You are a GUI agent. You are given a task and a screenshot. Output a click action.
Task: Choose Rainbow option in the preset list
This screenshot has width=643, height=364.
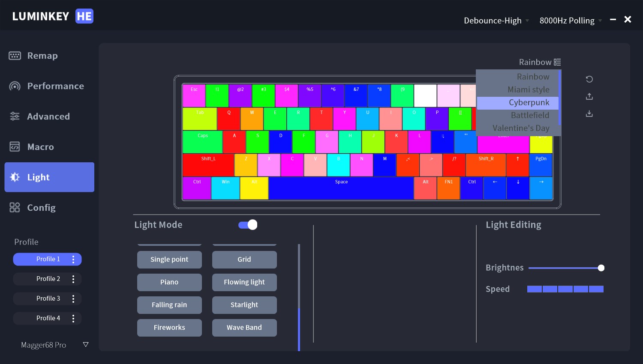518,77
